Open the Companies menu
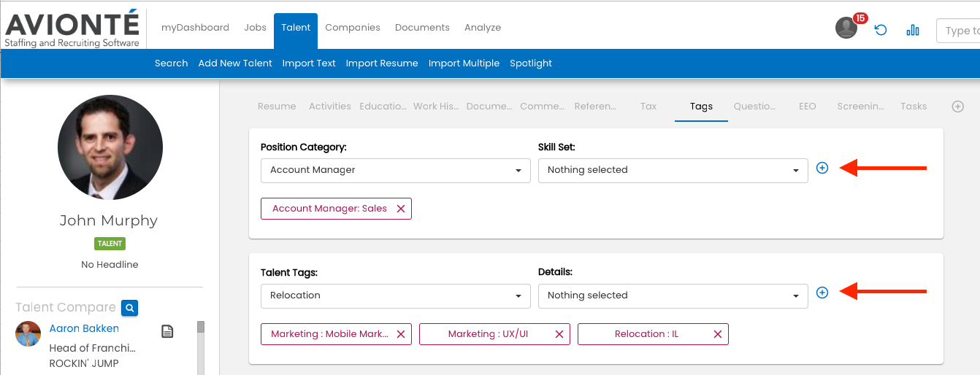This screenshot has width=980, height=375. coord(353,28)
